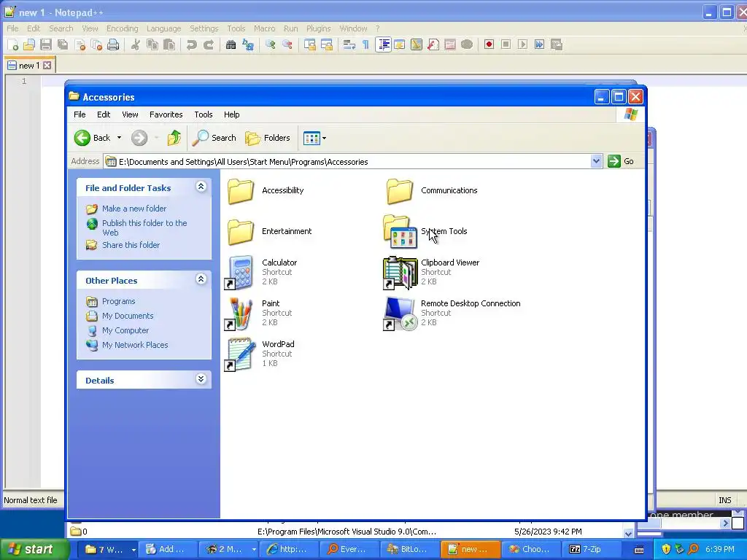This screenshot has height=560, width=747.
Task: Open Notepad++ Language menu
Action: coord(163,28)
